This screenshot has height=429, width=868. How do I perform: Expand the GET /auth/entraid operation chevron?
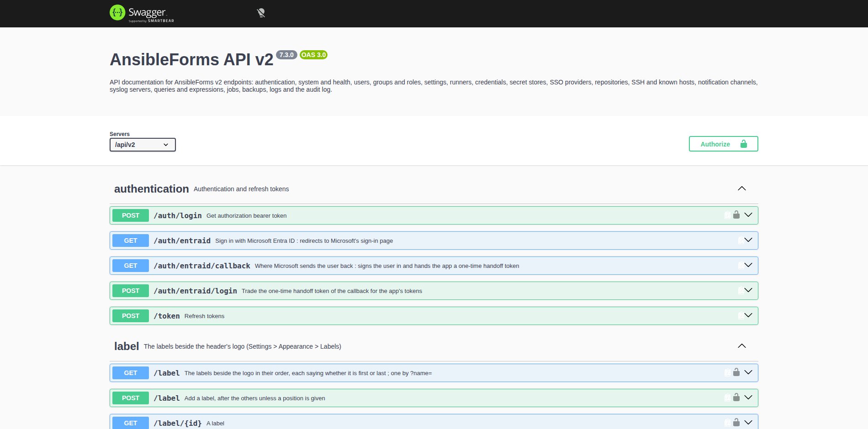748,240
